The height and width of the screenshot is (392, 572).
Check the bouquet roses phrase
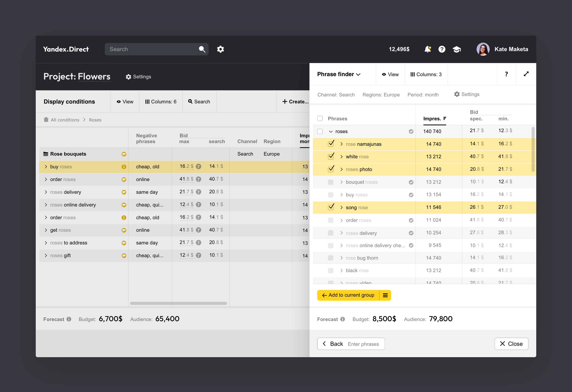331,182
